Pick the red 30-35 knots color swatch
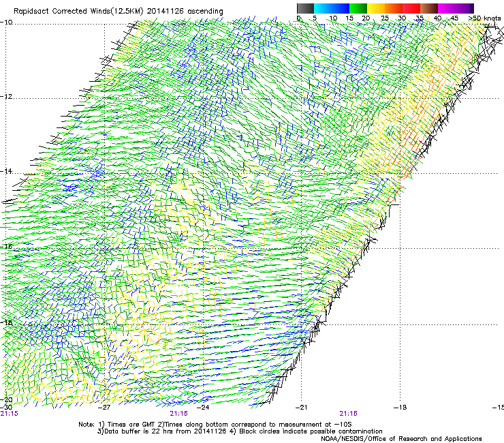 tap(411, 8)
